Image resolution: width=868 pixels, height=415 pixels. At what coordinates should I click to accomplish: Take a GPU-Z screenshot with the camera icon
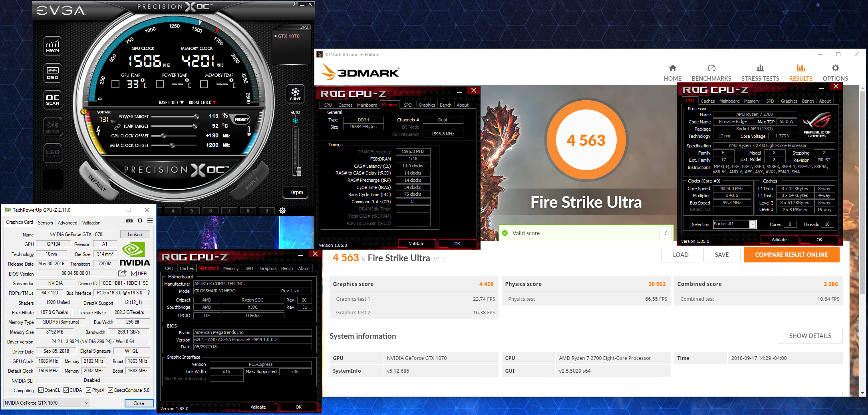pos(129,220)
